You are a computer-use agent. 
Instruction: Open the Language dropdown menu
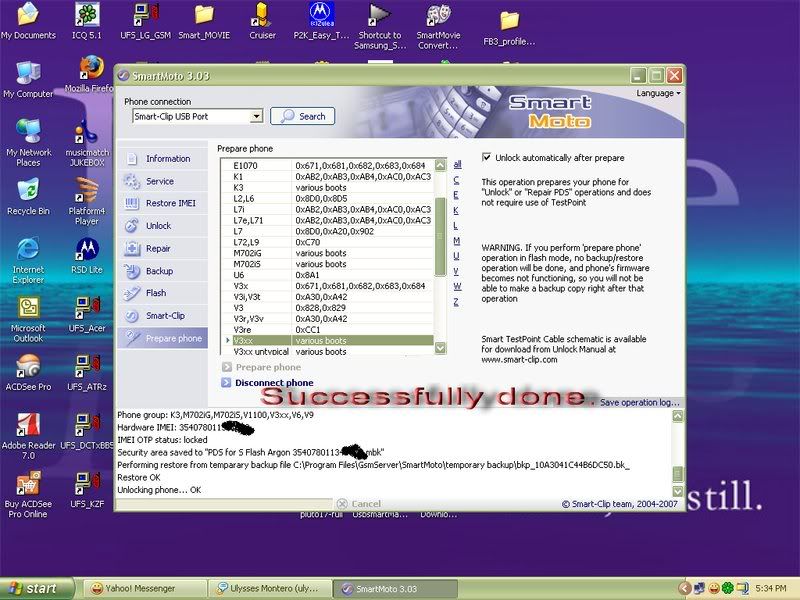click(658, 93)
